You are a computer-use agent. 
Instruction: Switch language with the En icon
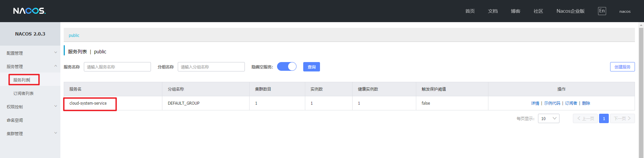click(602, 11)
